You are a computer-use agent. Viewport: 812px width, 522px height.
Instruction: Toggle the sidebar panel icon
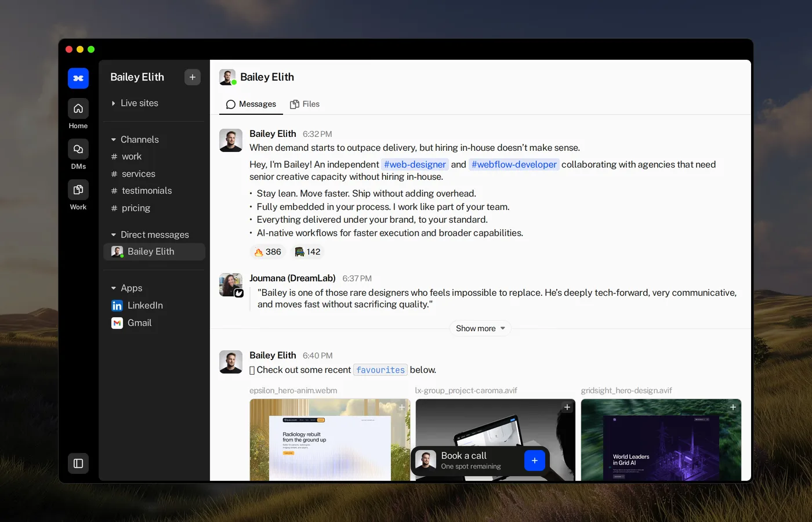point(78,463)
